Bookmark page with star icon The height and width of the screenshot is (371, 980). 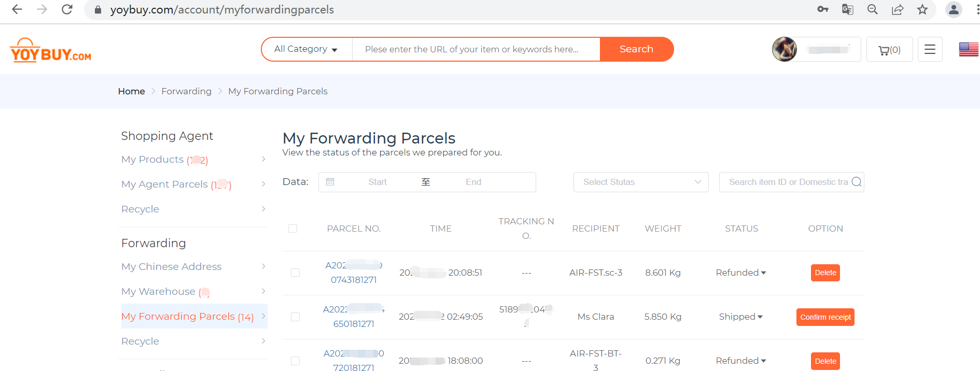[x=922, y=9]
